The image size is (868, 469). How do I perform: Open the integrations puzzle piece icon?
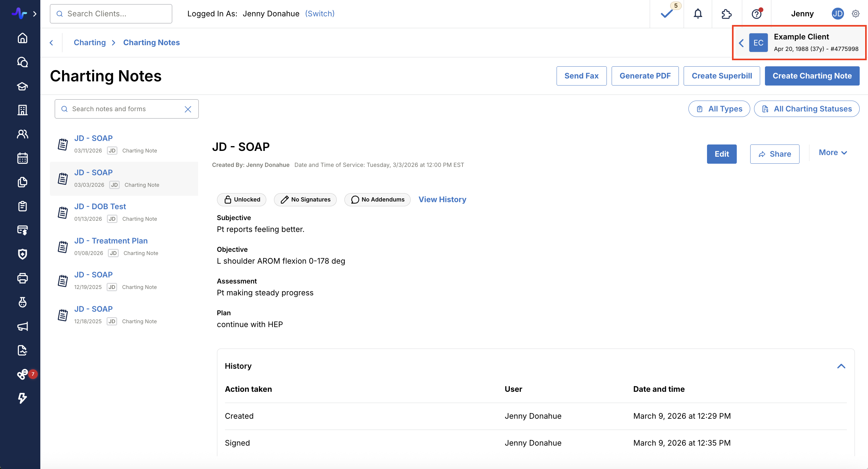(727, 14)
